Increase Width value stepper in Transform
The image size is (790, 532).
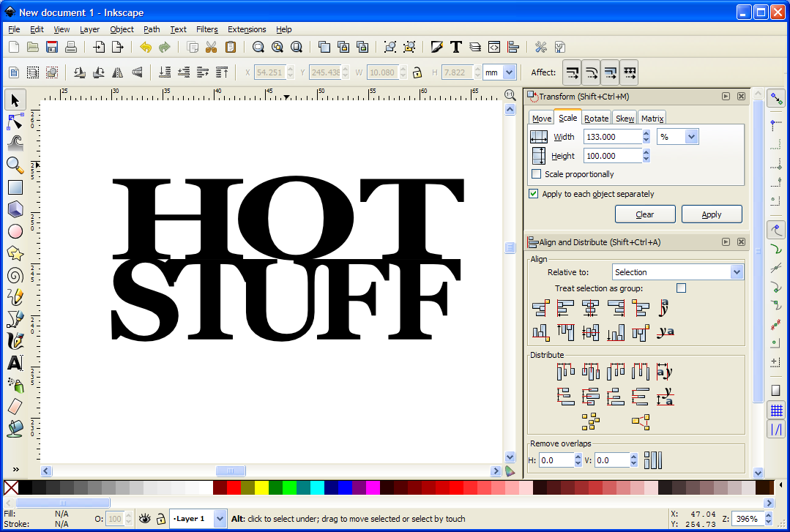click(646, 133)
